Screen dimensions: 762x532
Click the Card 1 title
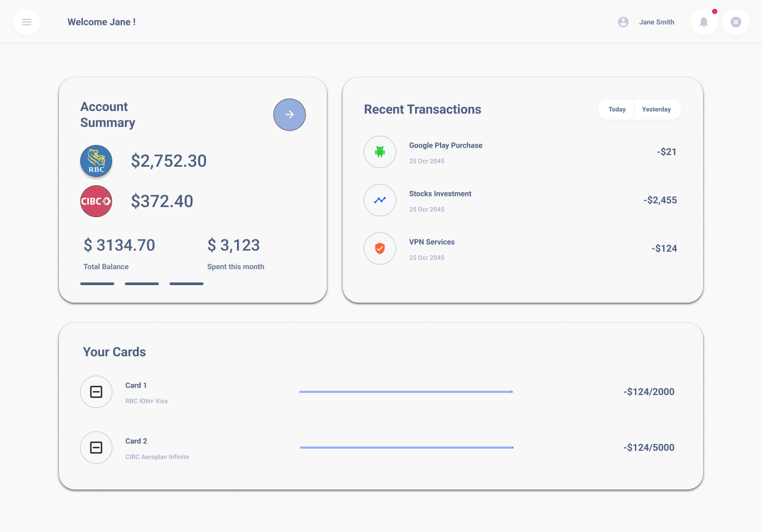[136, 385]
